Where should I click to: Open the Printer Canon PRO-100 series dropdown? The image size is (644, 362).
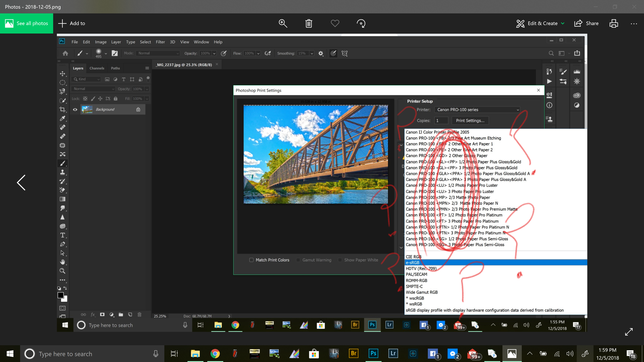(477, 110)
